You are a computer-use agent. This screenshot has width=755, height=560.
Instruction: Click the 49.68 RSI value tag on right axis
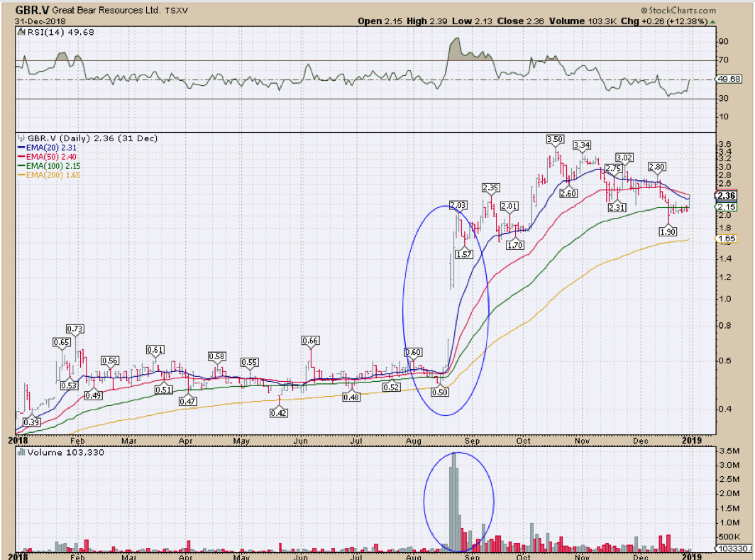click(x=730, y=79)
